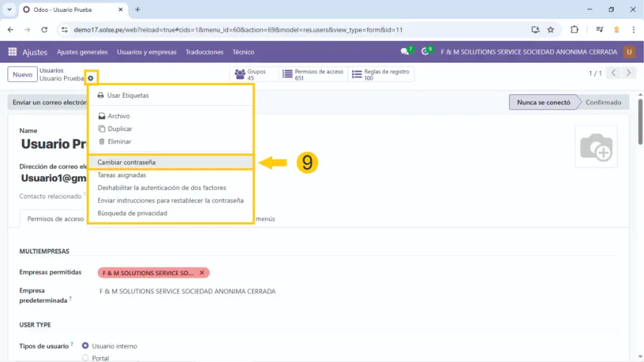Screen dimensions: 644x362
Task: Select the Usuario interno radio option
Action: [x=86, y=346]
